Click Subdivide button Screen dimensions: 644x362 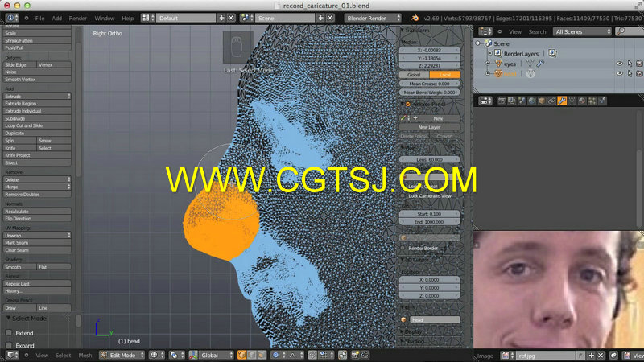[37, 118]
